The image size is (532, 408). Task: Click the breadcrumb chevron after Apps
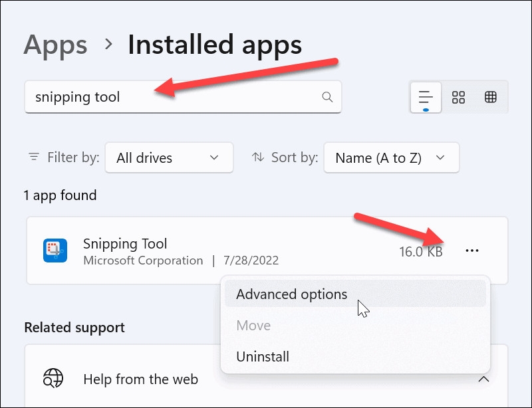106,44
